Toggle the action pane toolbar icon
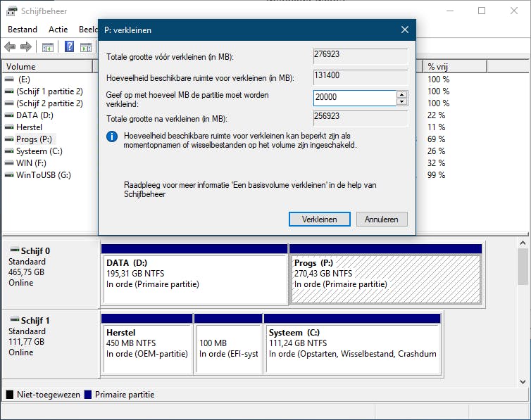Viewport: 531px width, 420px height. (86, 47)
